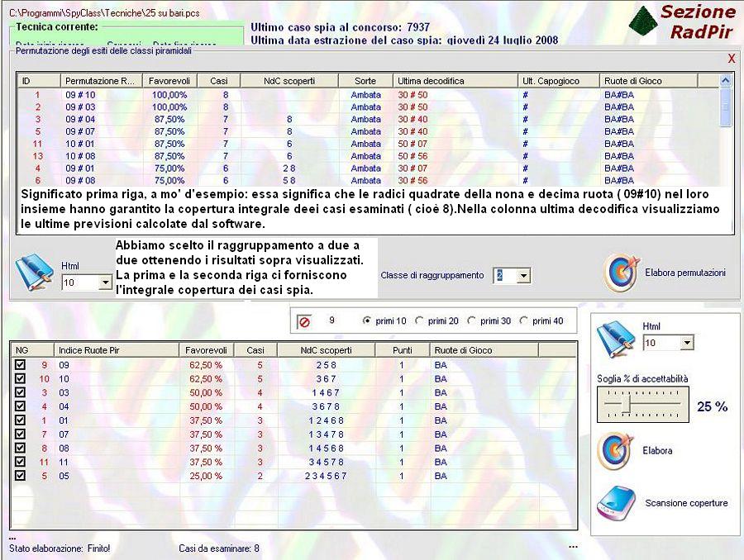
Task: Open the Classe di raggruppamento dropdown
Action: point(523,276)
